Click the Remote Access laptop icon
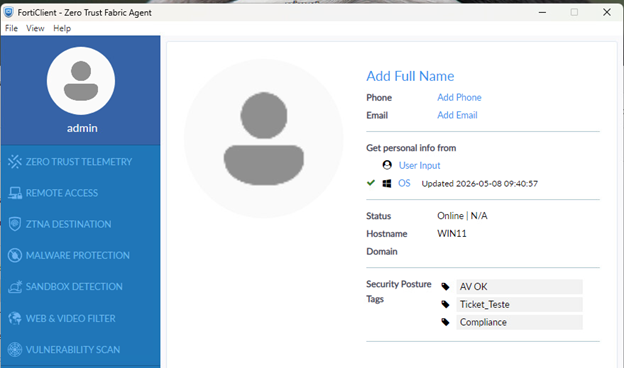The height and width of the screenshot is (368, 624). coord(15,193)
